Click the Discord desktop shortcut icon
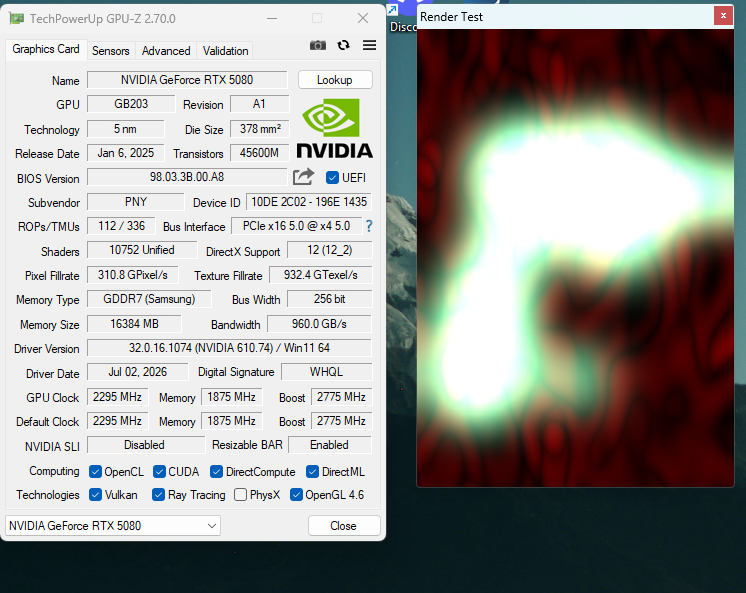Screen dimensions: 746x593 click(402, 17)
